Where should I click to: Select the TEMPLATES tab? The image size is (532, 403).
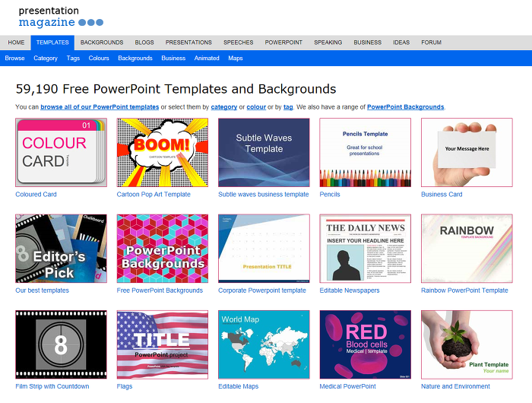[52, 43]
